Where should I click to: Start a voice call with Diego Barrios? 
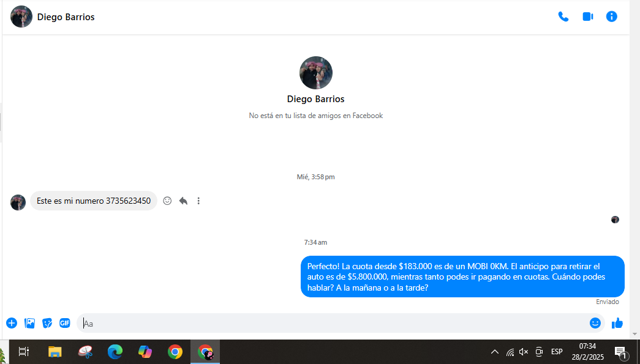pos(563,17)
